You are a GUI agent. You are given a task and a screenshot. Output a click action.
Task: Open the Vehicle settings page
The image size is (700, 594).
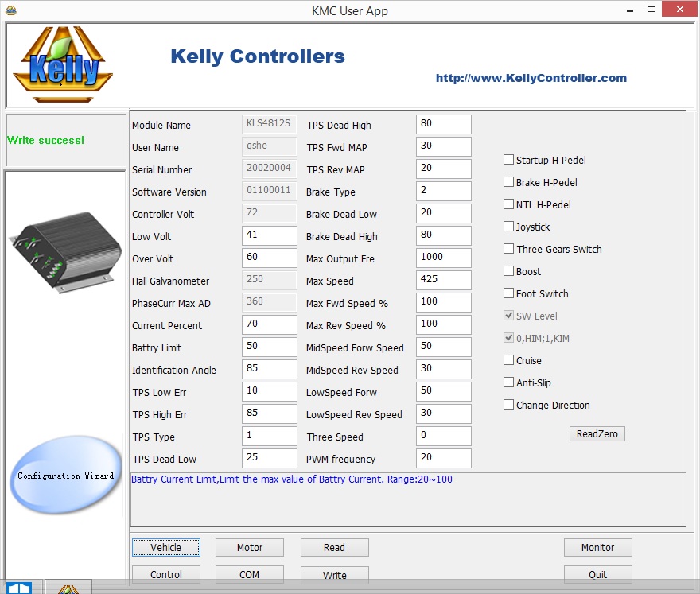click(x=166, y=548)
